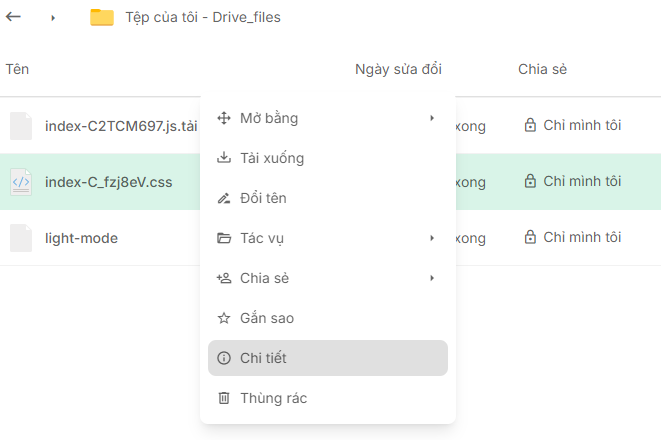Expand the Tác vụ submenu arrow
Image resolution: width=661 pixels, height=440 pixels.
point(432,238)
